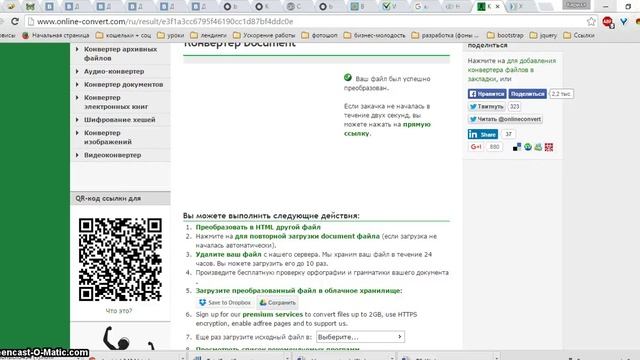Click the прямую ссылку direct link
The image size is (640, 360).
click(387, 129)
